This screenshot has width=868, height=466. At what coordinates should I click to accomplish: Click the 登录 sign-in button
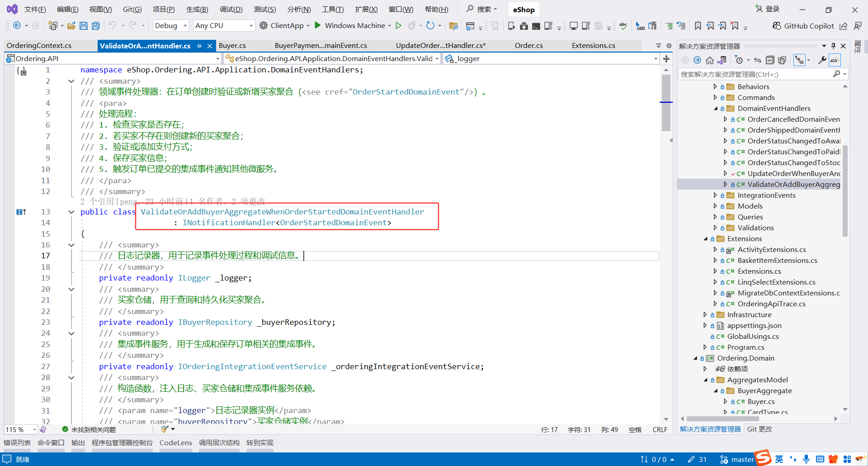click(x=768, y=9)
